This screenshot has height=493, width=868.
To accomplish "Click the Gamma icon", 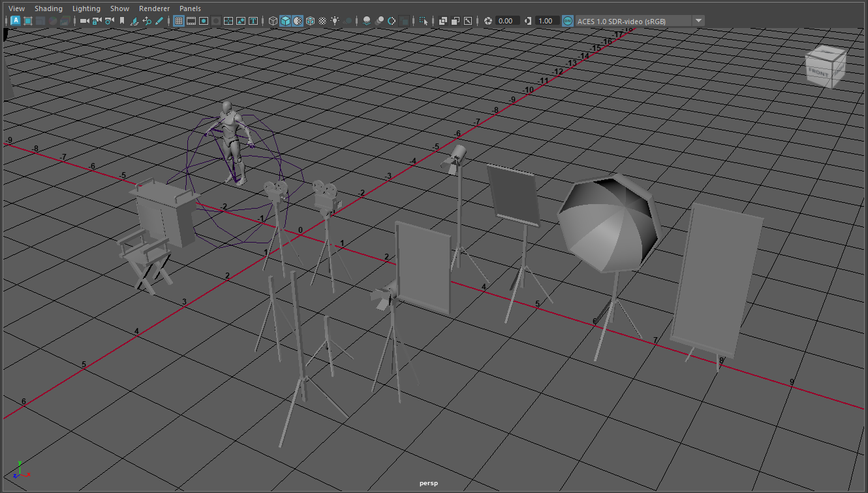I will point(527,21).
